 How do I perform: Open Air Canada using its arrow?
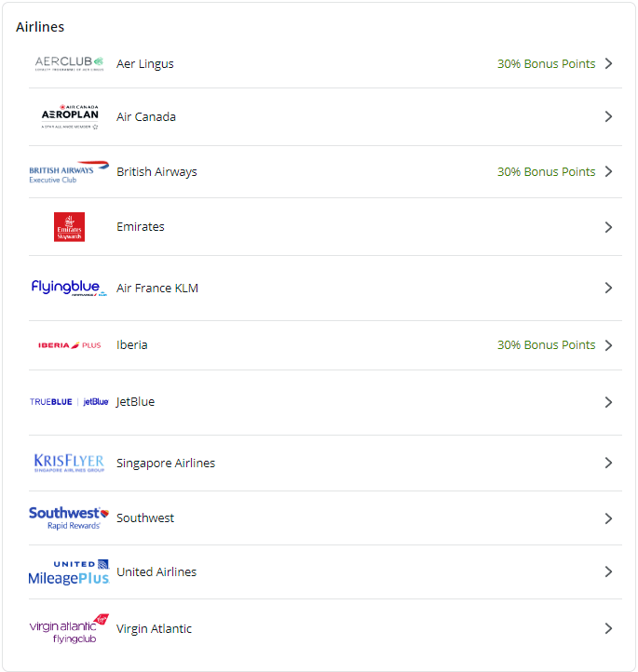point(608,116)
